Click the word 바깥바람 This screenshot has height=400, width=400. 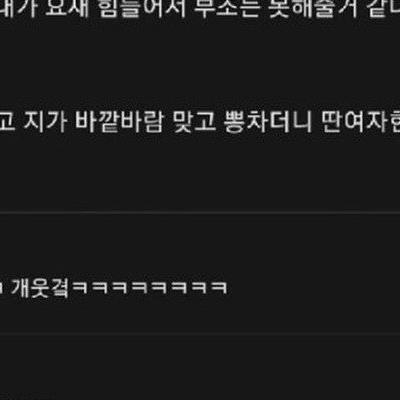coord(119,122)
